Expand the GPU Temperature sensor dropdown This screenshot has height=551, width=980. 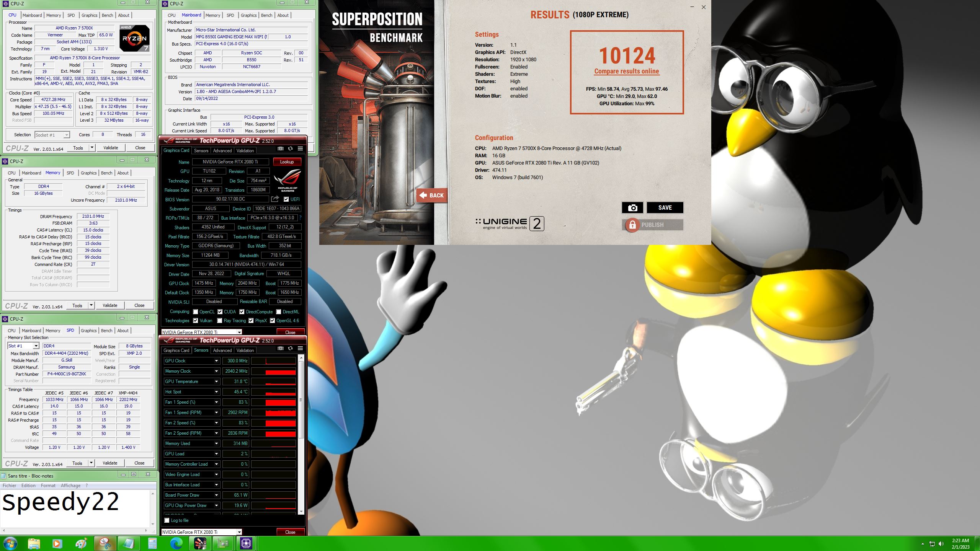216,381
